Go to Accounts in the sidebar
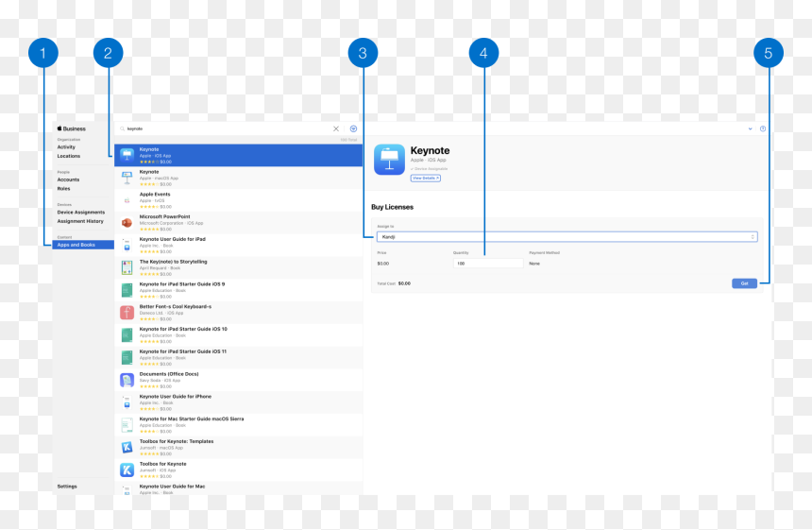The image size is (812, 530). coord(68,180)
